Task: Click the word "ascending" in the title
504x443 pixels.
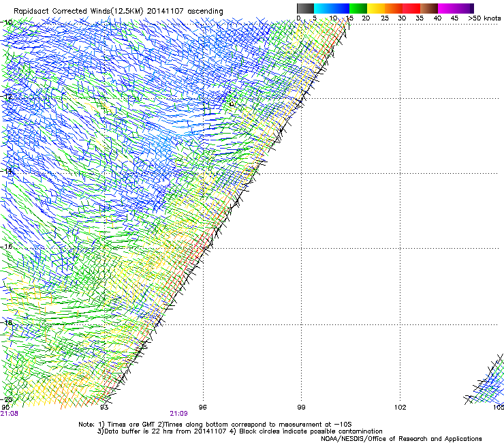Action: pyautogui.click(x=205, y=12)
